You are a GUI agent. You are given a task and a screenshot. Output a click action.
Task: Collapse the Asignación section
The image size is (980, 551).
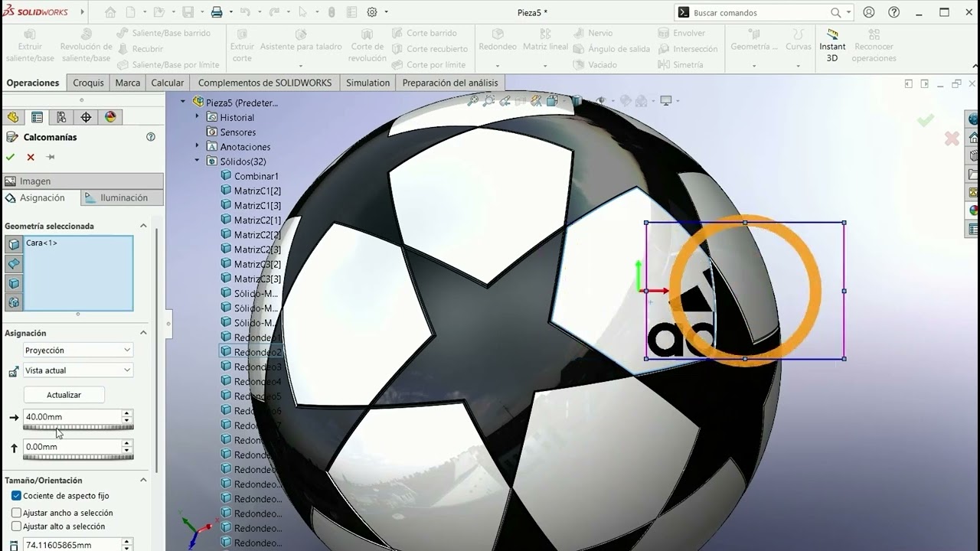pyautogui.click(x=143, y=333)
